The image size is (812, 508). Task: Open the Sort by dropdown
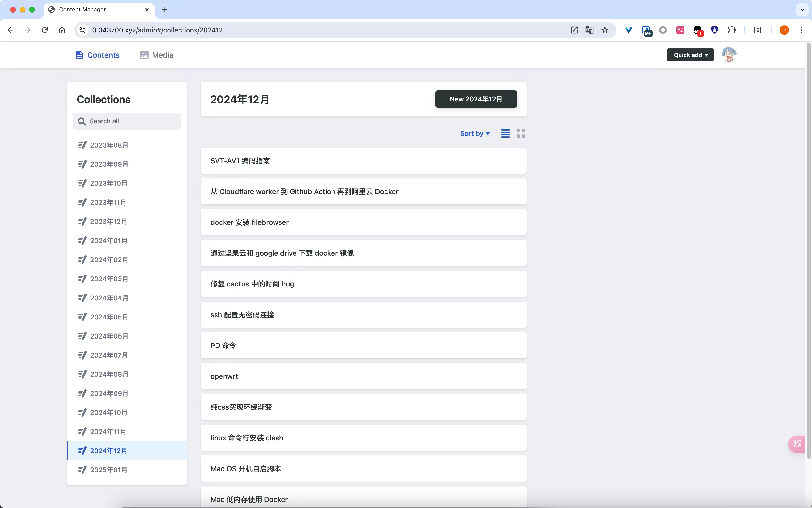click(x=475, y=133)
